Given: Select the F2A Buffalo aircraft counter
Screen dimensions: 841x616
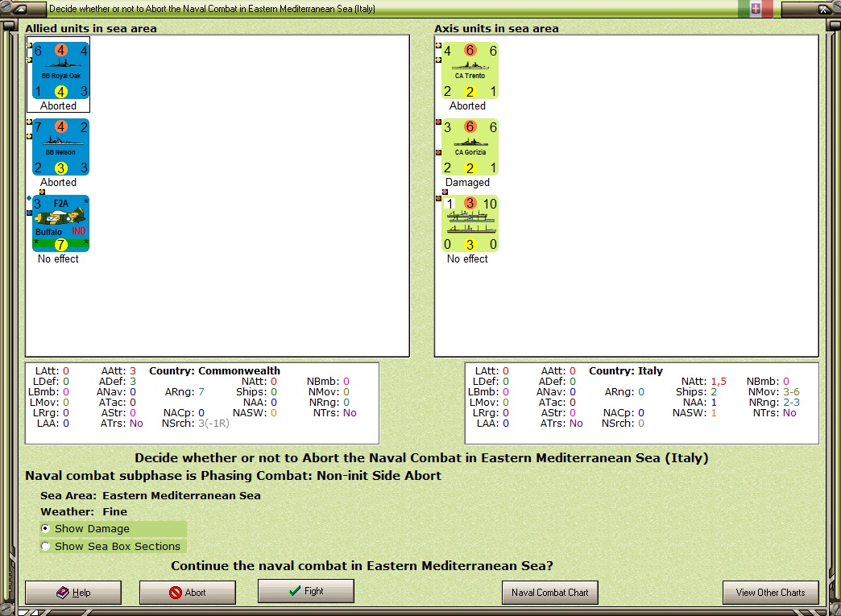Looking at the screenshot, I should coord(60,224).
